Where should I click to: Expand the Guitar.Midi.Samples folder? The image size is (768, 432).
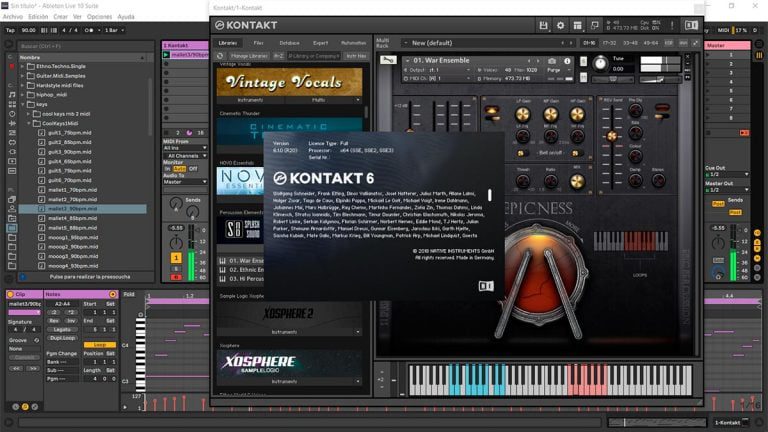pyautogui.click(x=22, y=76)
